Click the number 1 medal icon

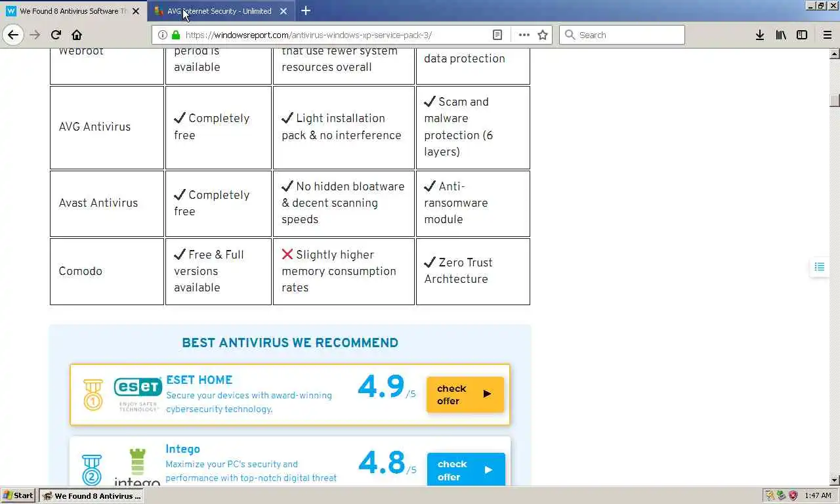pos(93,395)
